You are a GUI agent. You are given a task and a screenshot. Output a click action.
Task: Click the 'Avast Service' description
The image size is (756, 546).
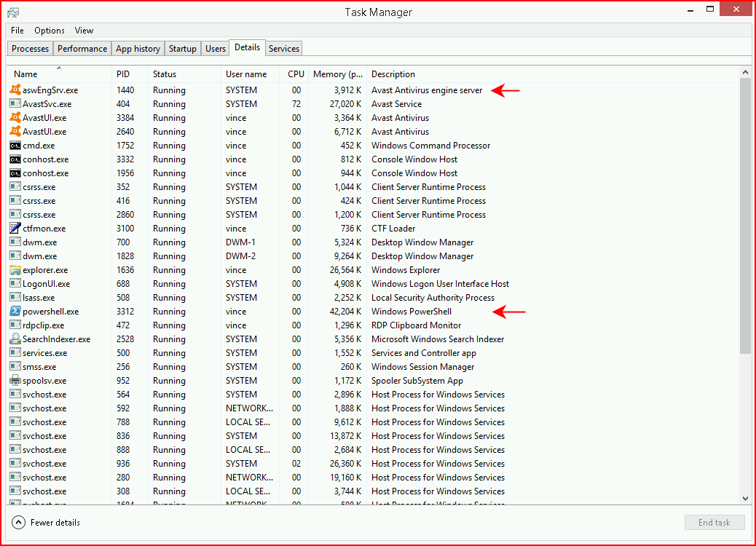396,103
